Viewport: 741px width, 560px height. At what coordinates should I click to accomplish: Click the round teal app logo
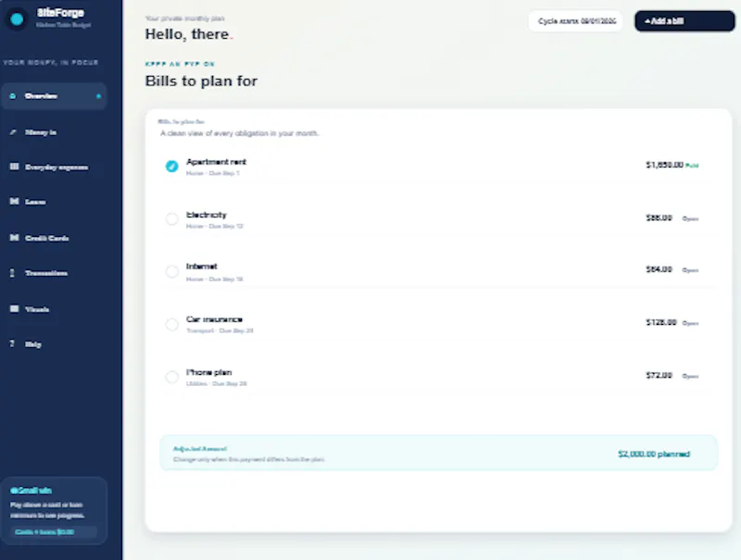pyautogui.click(x=17, y=19)
